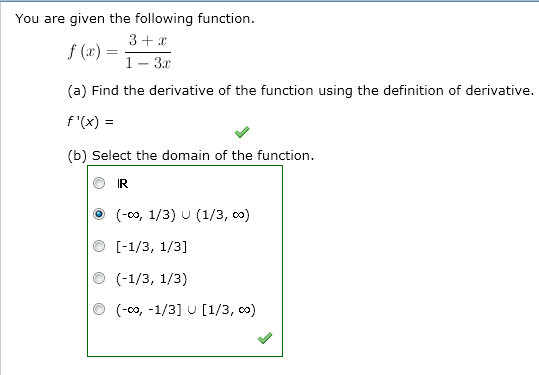This screenshot has width=539, height=375.
Task: Click the green checkmark beside the f'(x) answer
Action: tap(242, 132)
